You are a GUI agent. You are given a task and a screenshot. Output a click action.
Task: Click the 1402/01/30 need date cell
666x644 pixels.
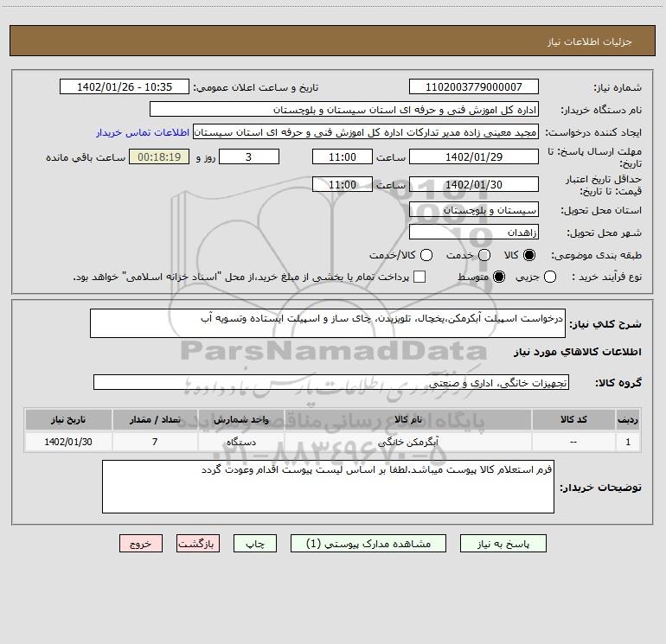click(x=68, y=442)
